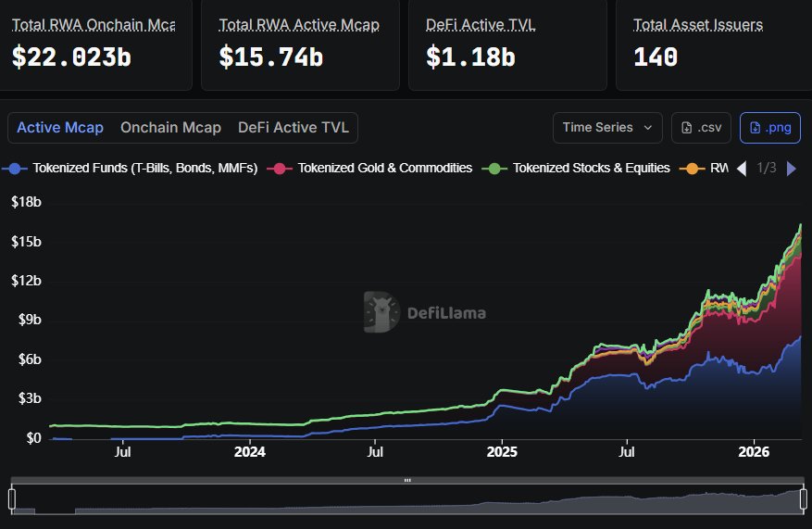Download chart data as .csv
Screen dimensions: 812x529
[x=701, y=128]
